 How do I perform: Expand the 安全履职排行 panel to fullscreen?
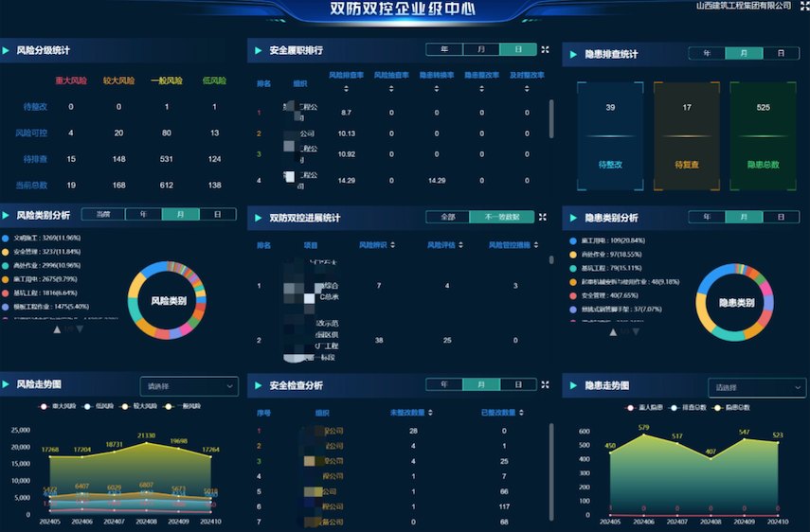point(545,49)
